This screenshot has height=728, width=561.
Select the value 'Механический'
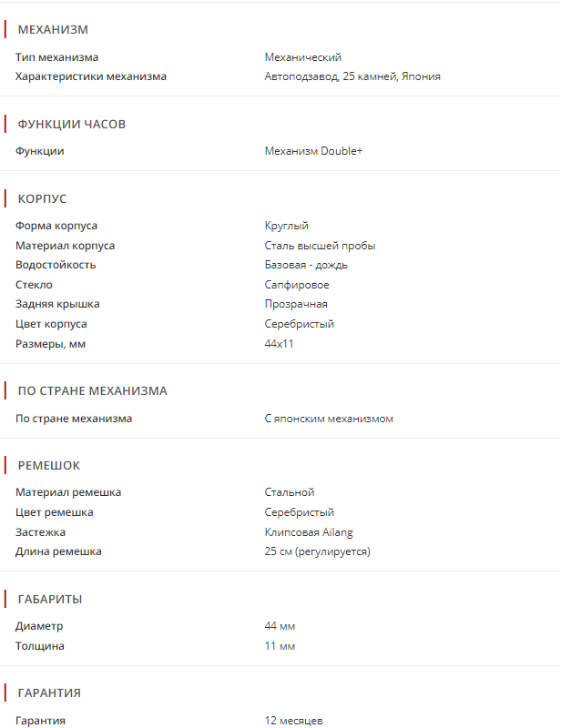[x=302, y=57]
